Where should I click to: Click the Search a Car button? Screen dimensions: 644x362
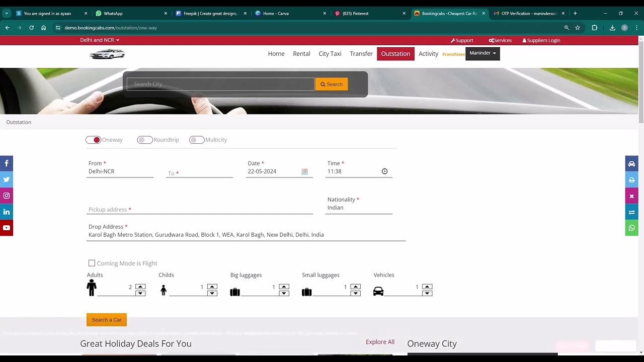tap(107, 320)
